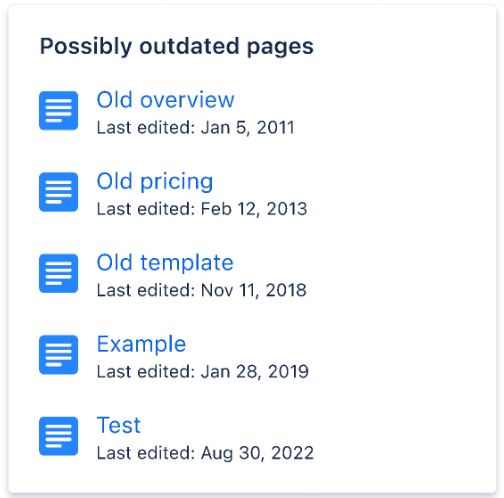Open the document icon beside Example
The width and height of the screenshot is (504, 498).
point(58,355)
